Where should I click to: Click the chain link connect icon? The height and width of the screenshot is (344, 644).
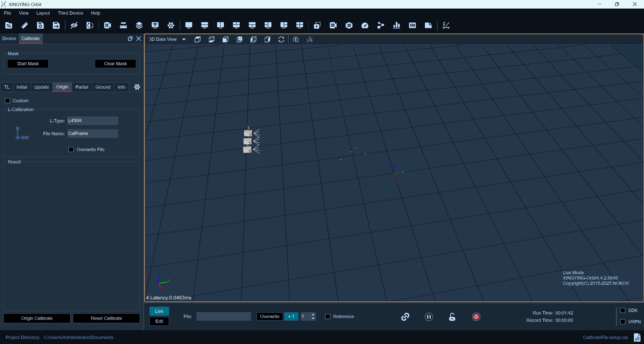click(405, 317)
